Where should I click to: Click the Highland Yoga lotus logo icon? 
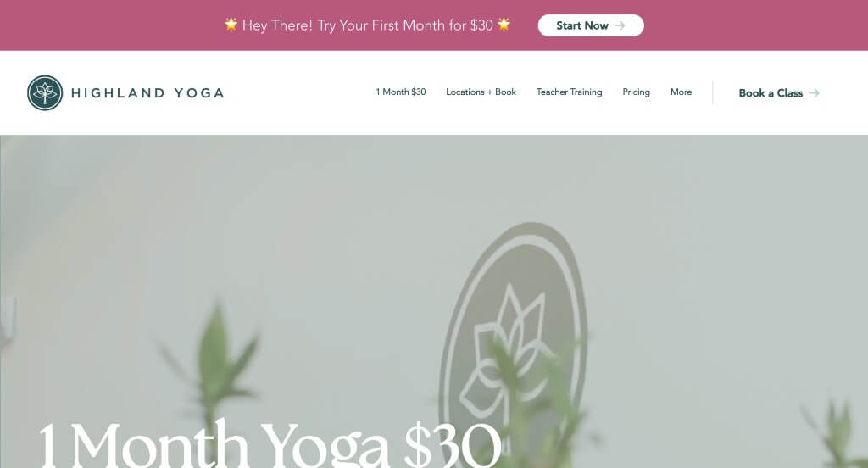point(45,93)
